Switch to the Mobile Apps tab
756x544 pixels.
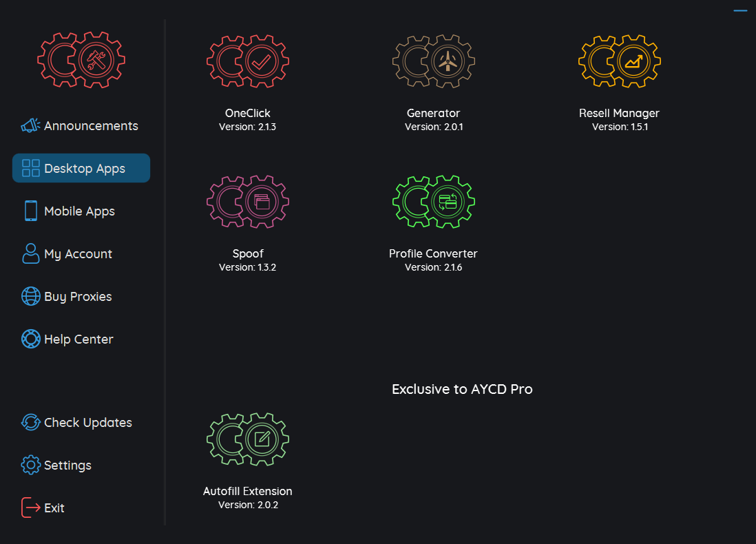pyautogui.click(x=79, y=211)
